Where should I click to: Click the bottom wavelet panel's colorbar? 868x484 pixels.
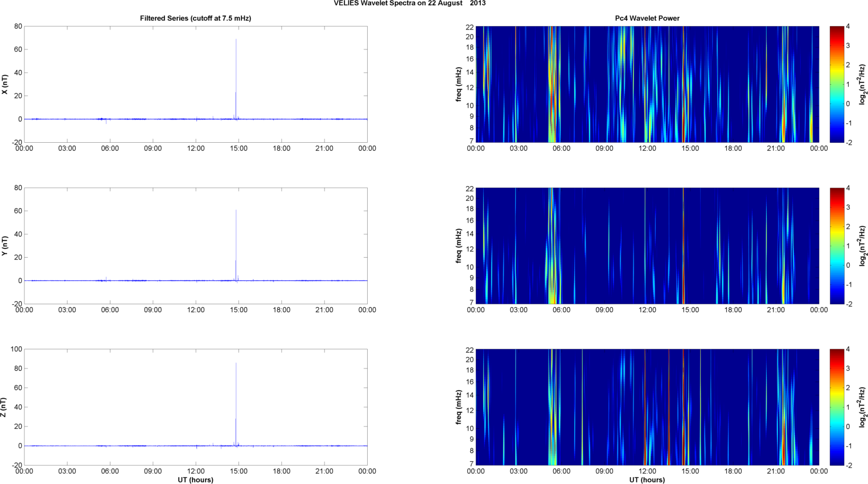[x=837, y=407]
